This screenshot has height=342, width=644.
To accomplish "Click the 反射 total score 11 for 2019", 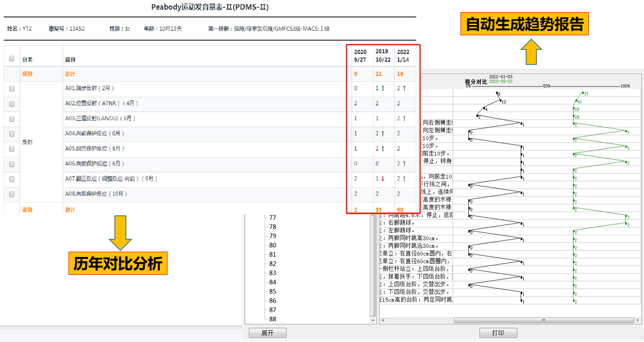I will pyautogui.click(x=378, y=74).
